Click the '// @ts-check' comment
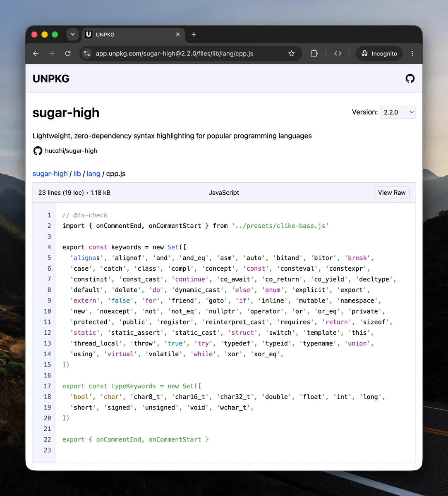448x496 pixels. (x=85, y=215)
